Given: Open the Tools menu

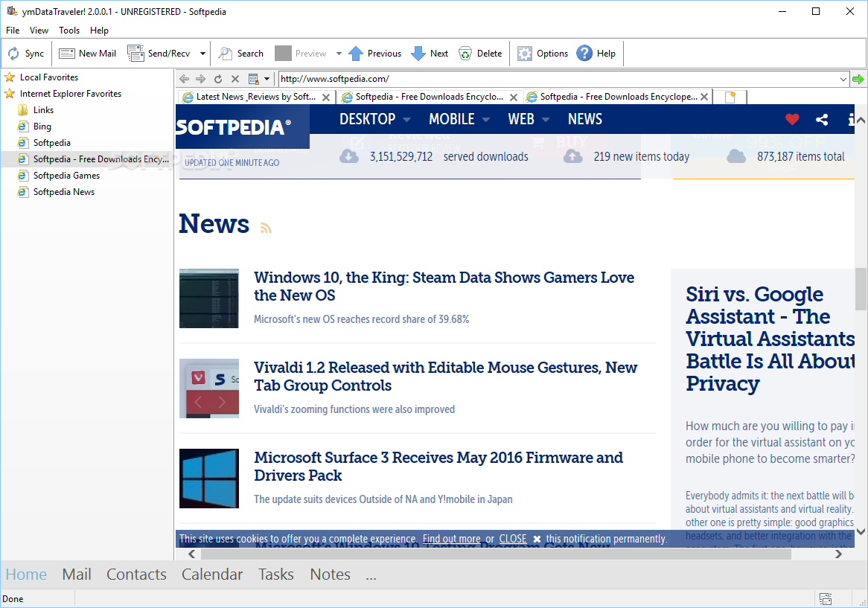Looking at the screenshot, I should click(x=69, y=31).
